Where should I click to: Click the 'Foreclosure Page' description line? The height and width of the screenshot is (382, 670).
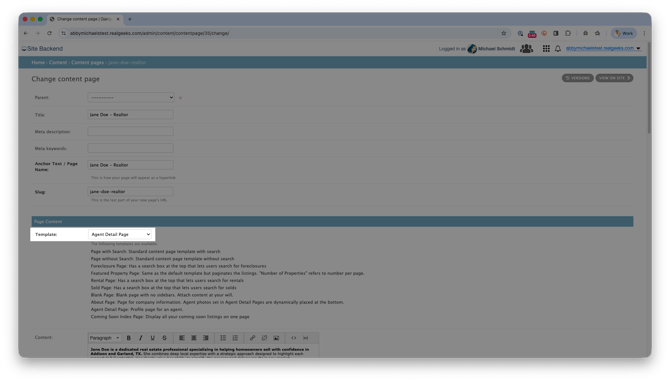pos(178,266)
